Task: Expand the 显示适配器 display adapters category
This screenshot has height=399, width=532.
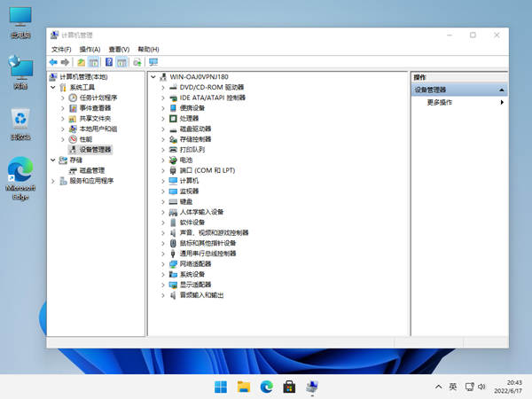Action: (162, 285)
